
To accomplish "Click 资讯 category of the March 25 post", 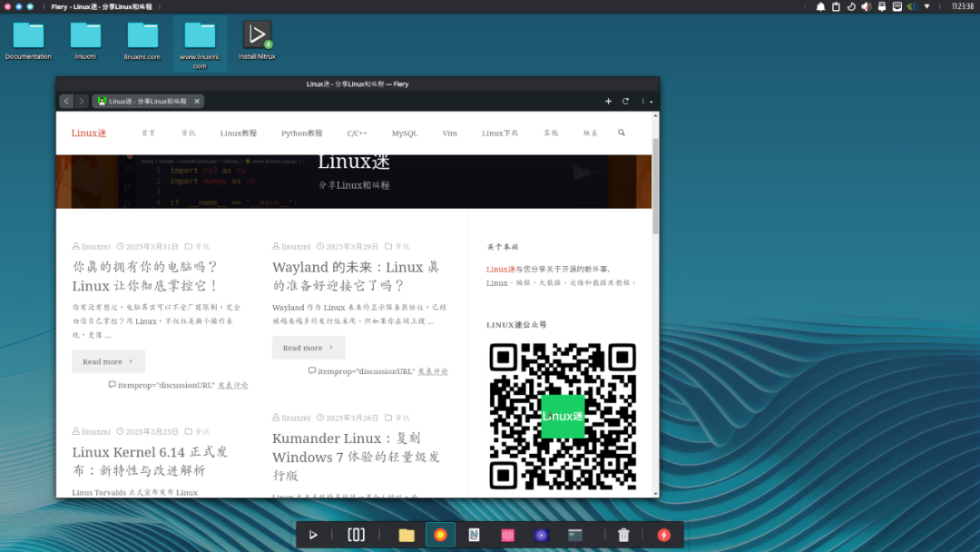I will 201,431.
